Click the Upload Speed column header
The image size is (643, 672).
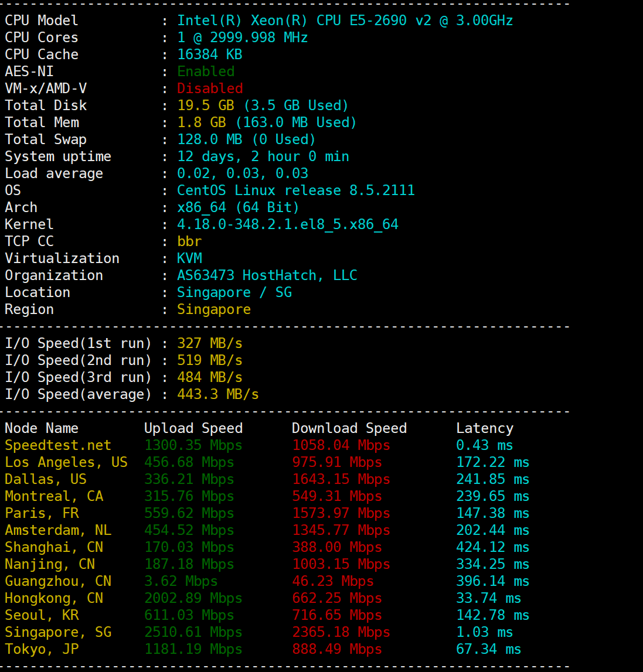click(x=193, y=428)
